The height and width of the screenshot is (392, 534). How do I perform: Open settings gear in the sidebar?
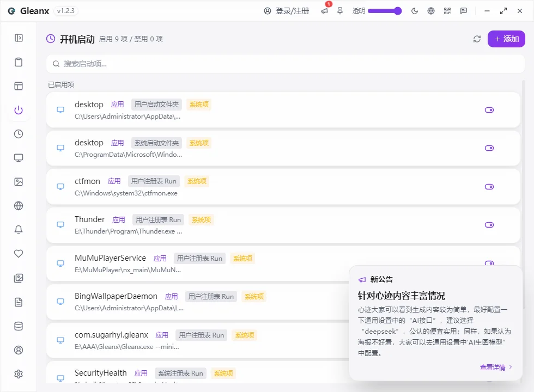point(19,374)
